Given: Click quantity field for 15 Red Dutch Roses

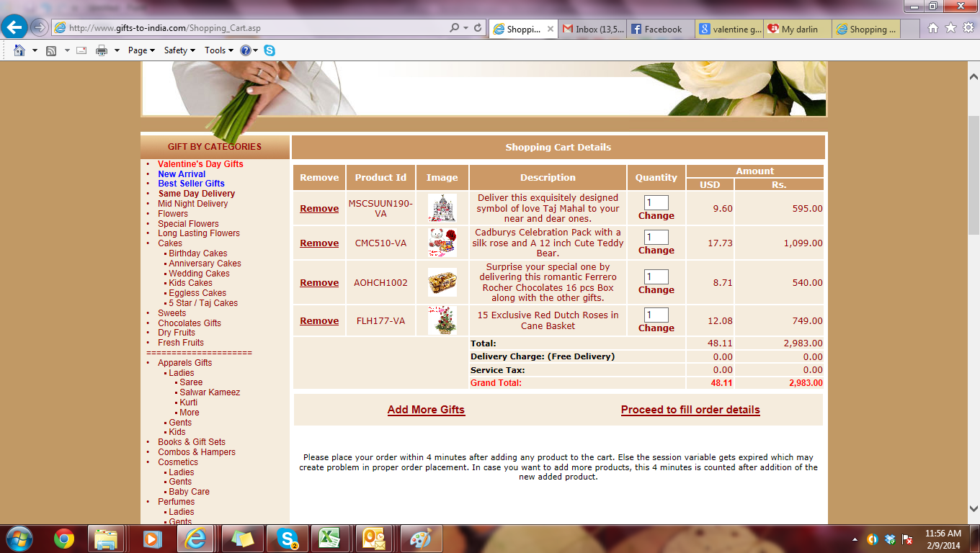Looking at the screenshot, I should (x=656, y=315).
